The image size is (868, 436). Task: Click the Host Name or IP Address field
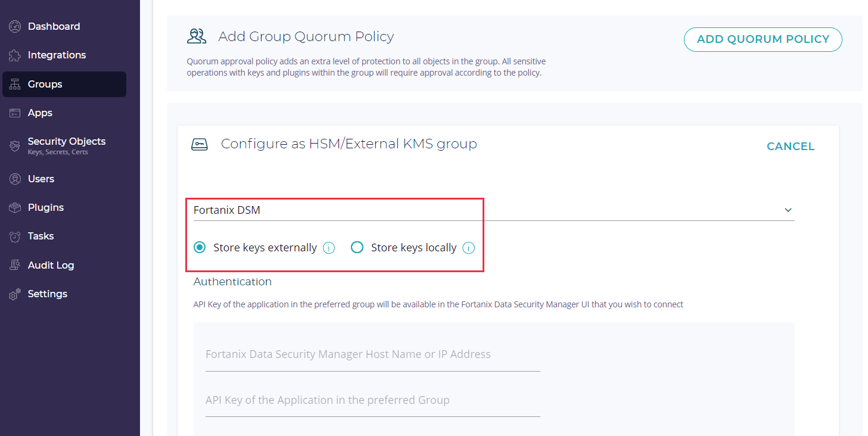[372, 355]
